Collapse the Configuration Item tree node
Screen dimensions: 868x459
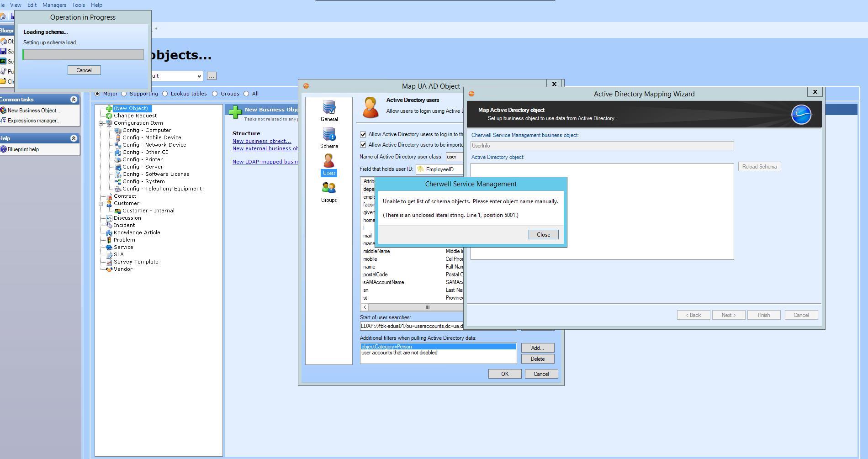coord(101,123)
